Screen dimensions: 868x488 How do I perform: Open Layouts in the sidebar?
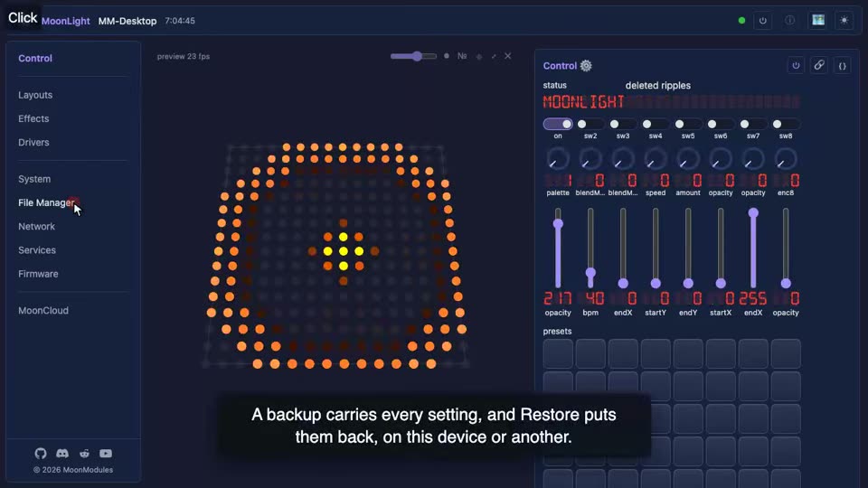point(35,95)
